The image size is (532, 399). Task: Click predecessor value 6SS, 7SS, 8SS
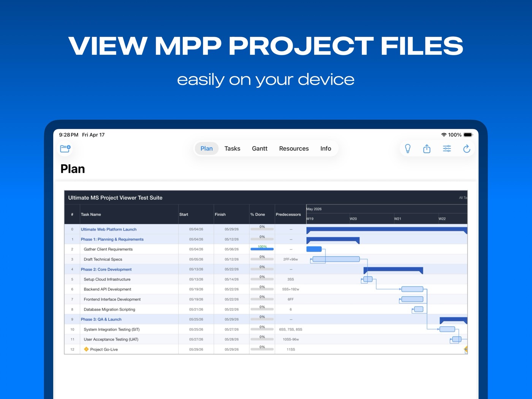point(291,329)
